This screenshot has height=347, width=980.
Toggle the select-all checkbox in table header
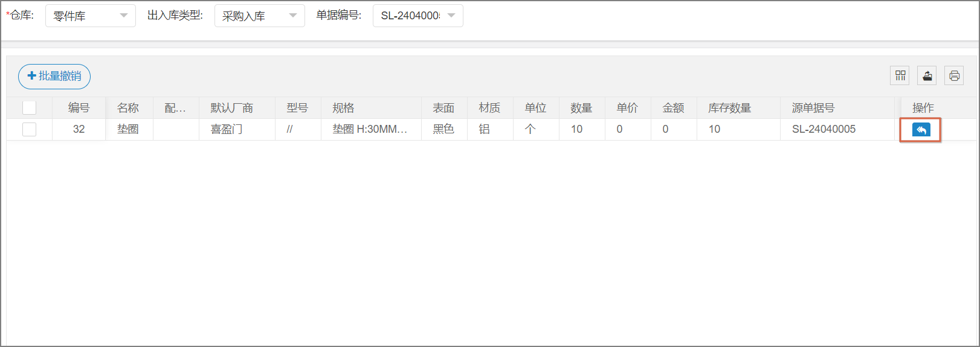pos(29,108)
